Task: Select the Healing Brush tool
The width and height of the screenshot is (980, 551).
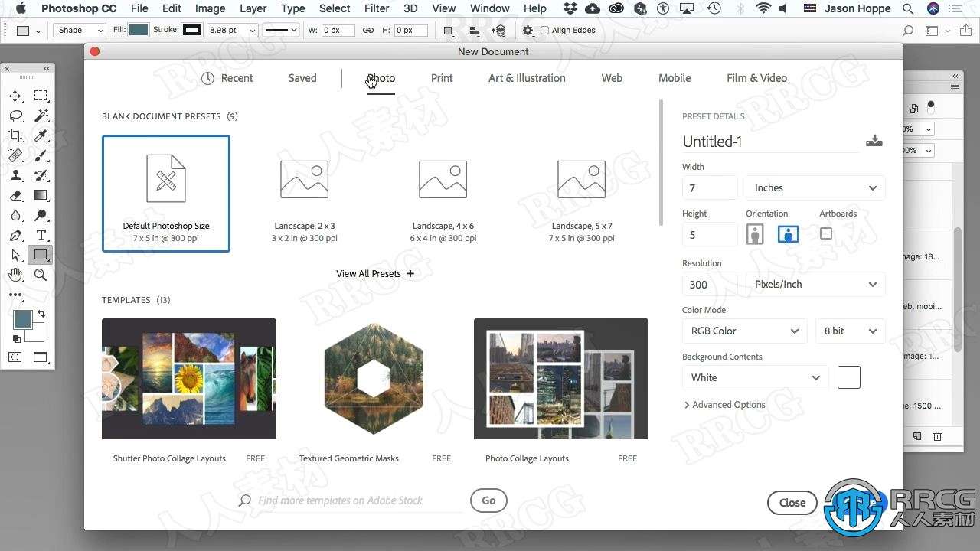Action: [15, 155]
